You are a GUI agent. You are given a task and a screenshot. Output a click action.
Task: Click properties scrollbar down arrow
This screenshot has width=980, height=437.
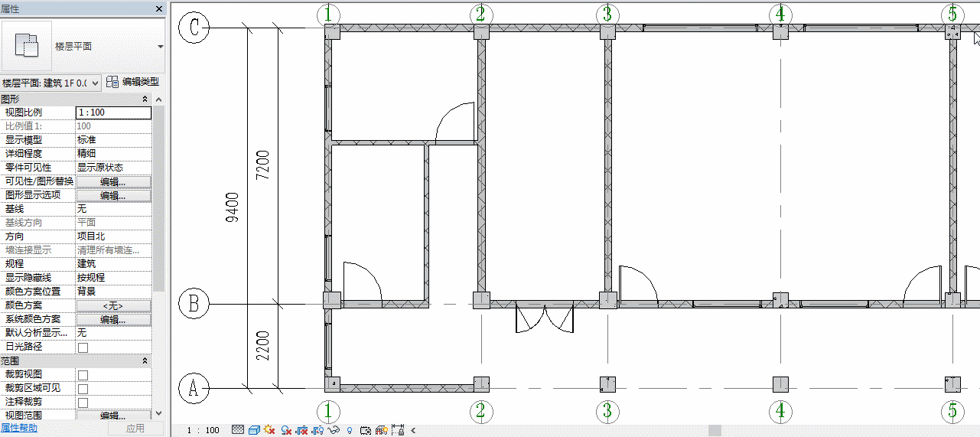click(159, 413)
